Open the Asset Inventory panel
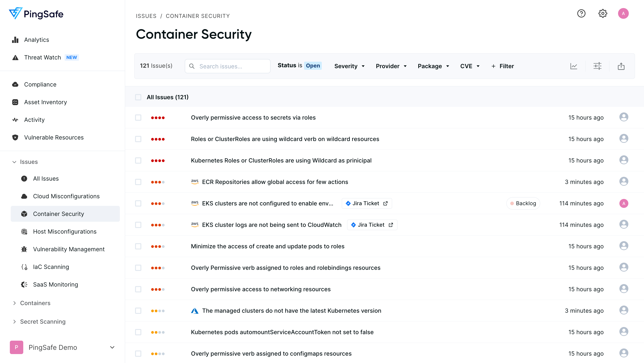 45,102
